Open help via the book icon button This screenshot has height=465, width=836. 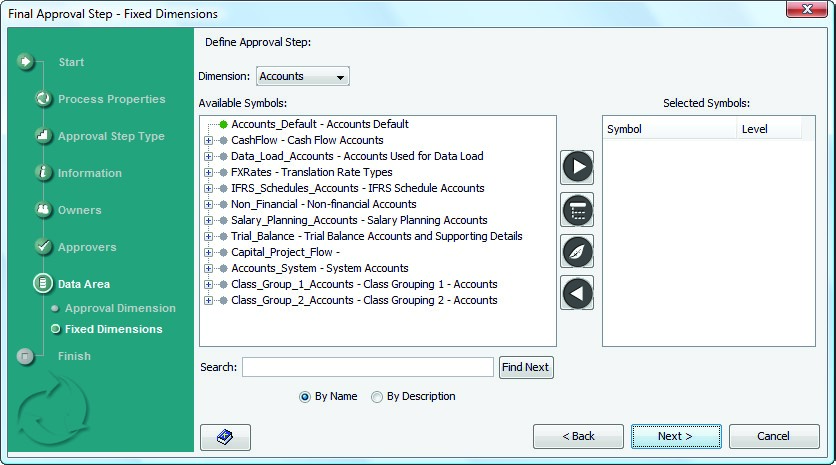pos(225,437)
